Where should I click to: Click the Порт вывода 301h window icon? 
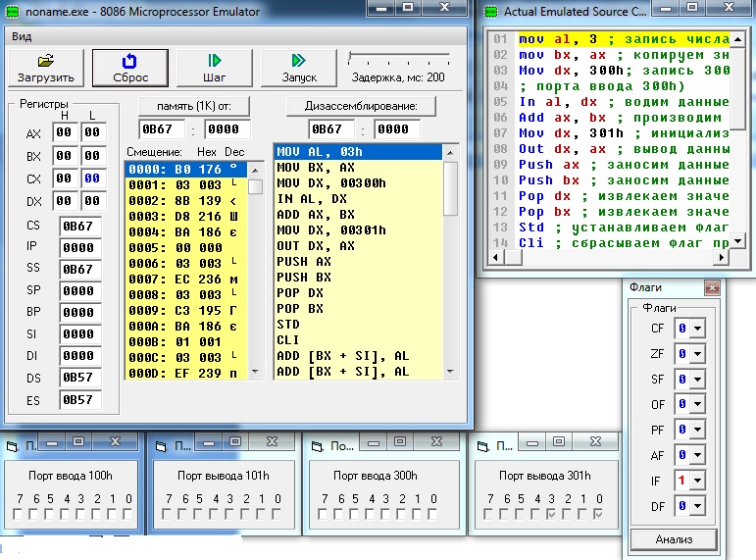click(x=482, y=446)
